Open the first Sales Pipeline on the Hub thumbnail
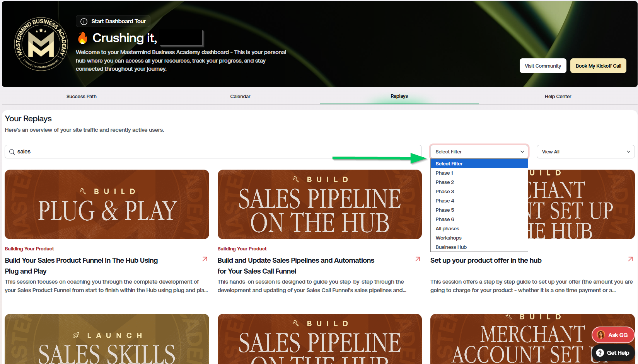 coord(319,204)
